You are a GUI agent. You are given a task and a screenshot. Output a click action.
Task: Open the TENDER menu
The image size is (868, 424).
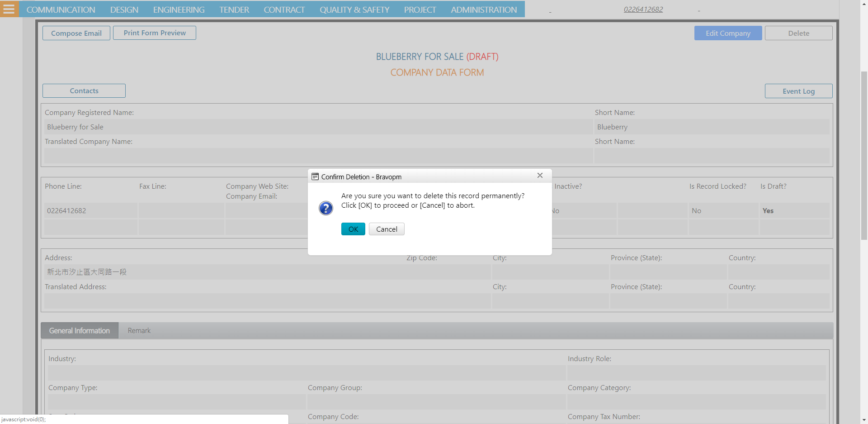[234, 10]
